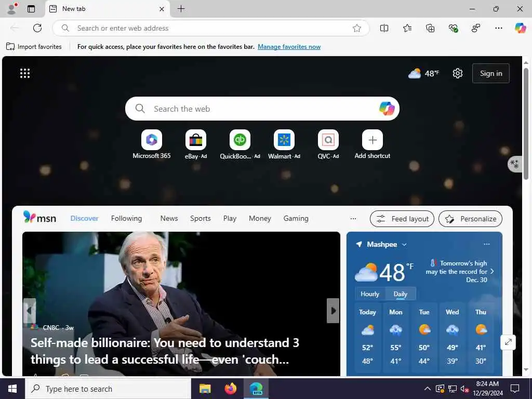Click into Search the web box
This screenshot has height=399, width=532.
click(262, 109)
